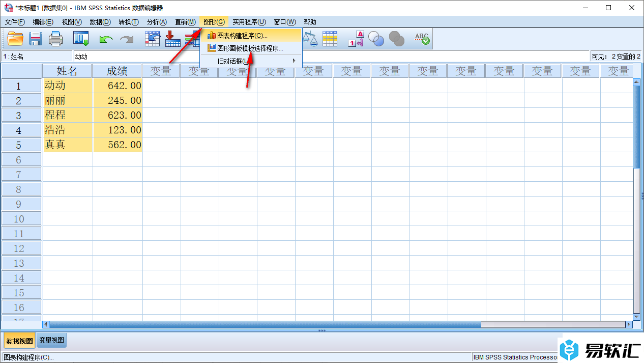The width and height of the screenshot is (644, 363).
Task: Click the cell reference box 1:姓名
Action: (37, 57)
